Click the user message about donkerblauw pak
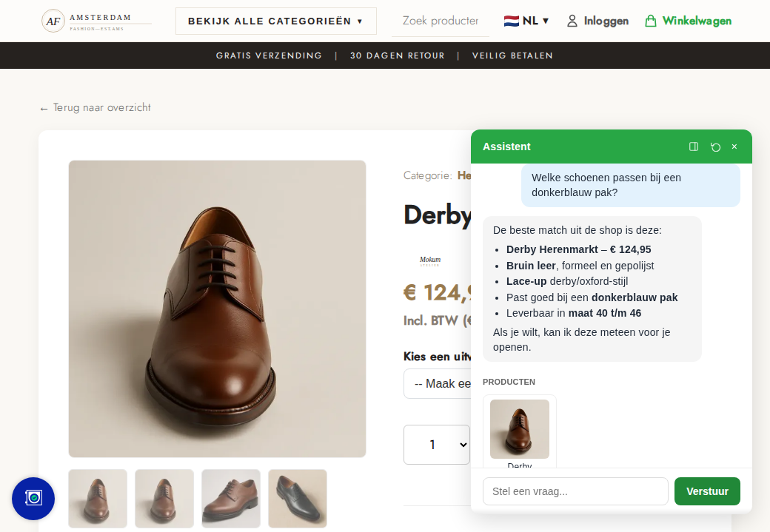Image resolution: width=770 pixels, height=532 pixels. 631,185
